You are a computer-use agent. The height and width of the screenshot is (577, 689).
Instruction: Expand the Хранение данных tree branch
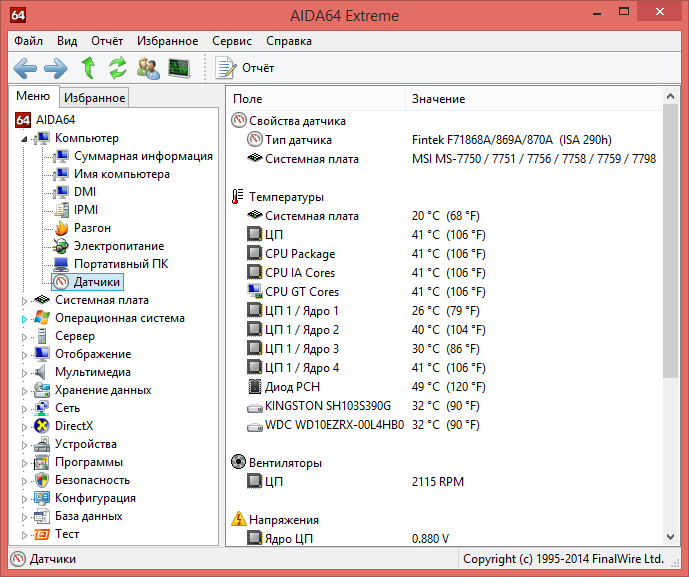point(24,391)
